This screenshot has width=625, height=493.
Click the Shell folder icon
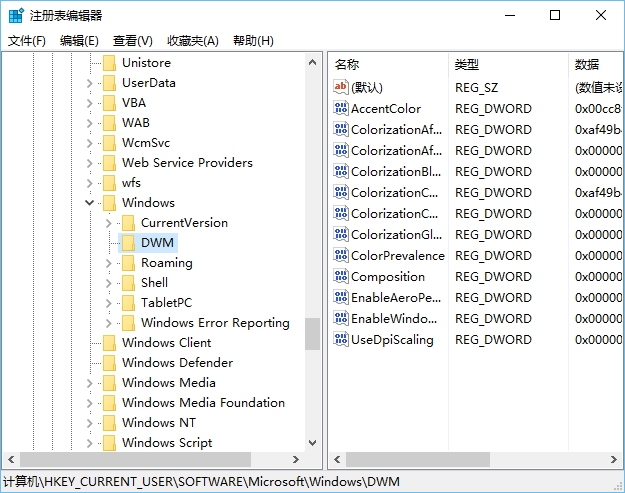point(128,283)
